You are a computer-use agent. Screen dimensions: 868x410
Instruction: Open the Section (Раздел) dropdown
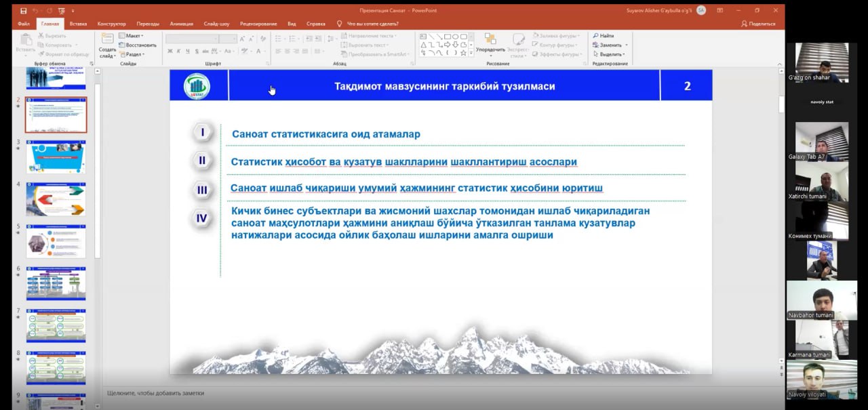pos(131,54)
